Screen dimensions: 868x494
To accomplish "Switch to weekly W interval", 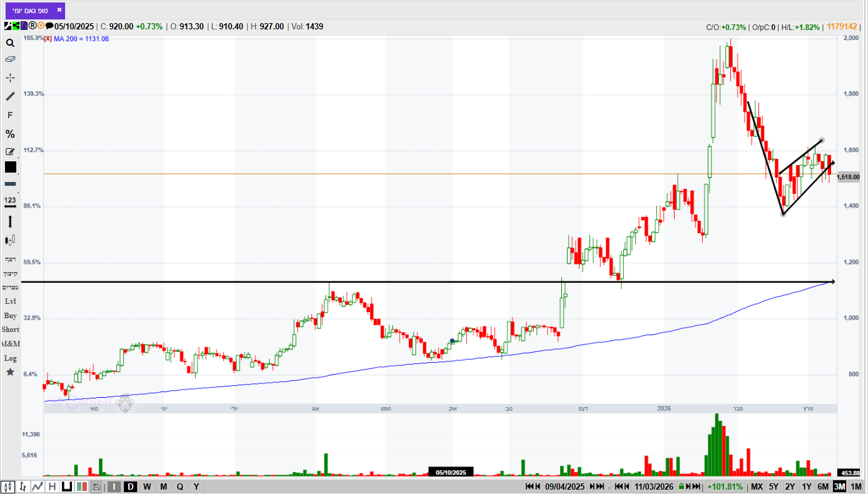I will [x=147, y=486].
